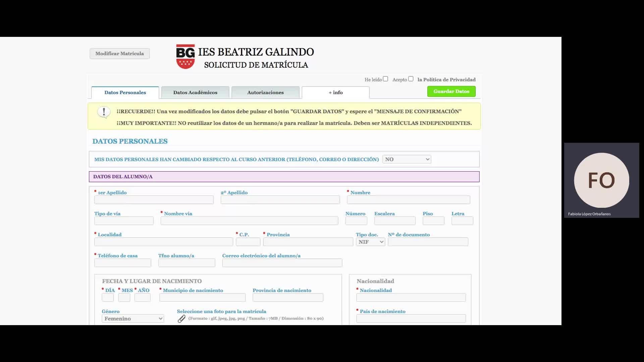Click the Correo electrónico del alumno/a field
This screenshot has height=362, width=644.
[282, 263]
